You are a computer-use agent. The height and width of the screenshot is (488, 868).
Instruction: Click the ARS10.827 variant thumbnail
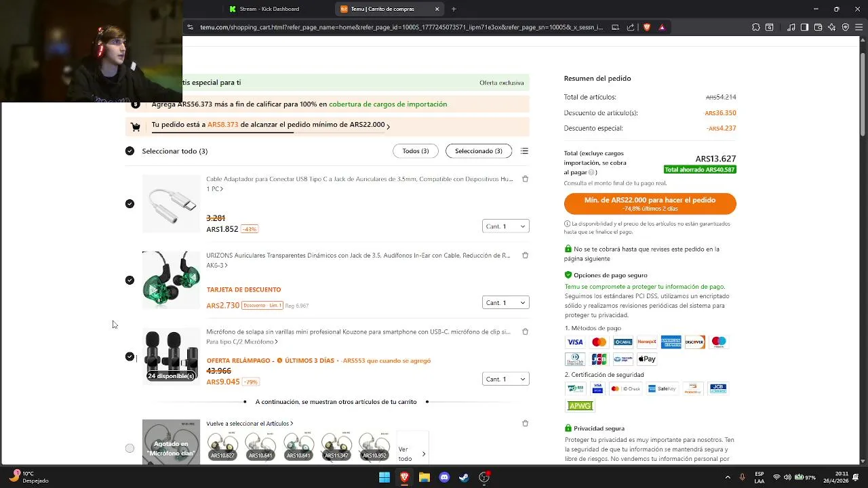[222, 447]
